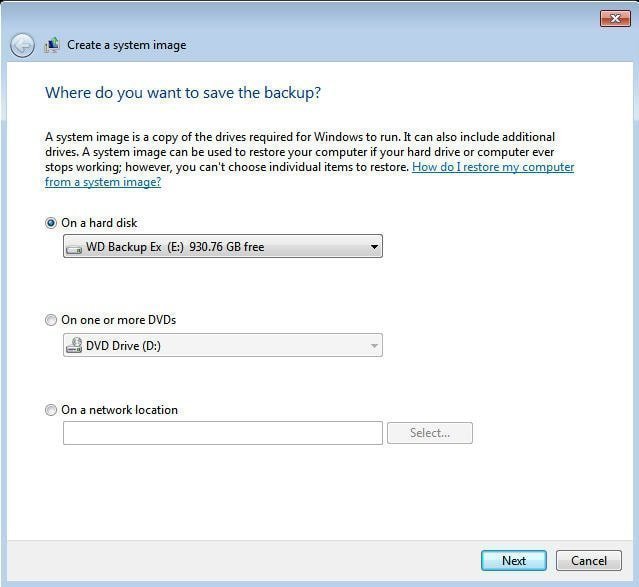
Task: Click the arrow on the hard disk dropdown
Action: (374, 247)
